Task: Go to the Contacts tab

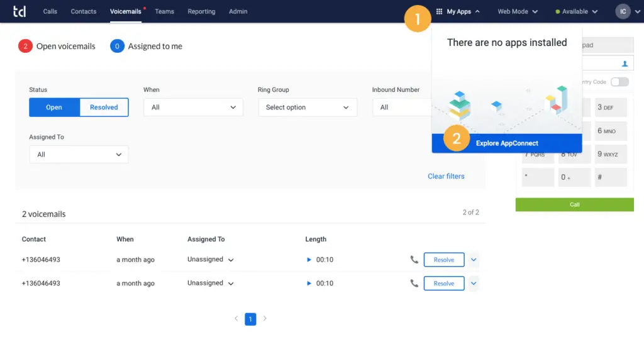Action: (84, 11)
